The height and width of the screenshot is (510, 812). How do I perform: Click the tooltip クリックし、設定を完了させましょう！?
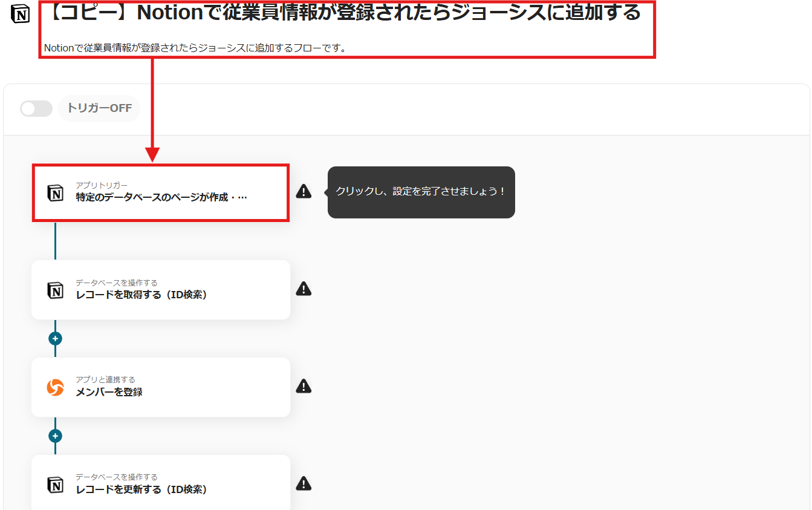click(x=421, y=192)
